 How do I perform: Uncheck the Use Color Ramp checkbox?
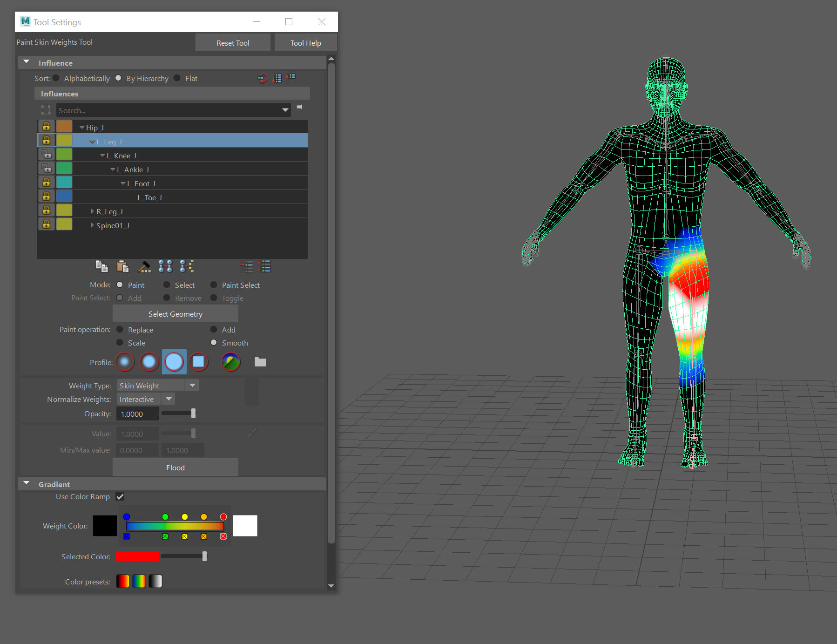tap(120, 496)
